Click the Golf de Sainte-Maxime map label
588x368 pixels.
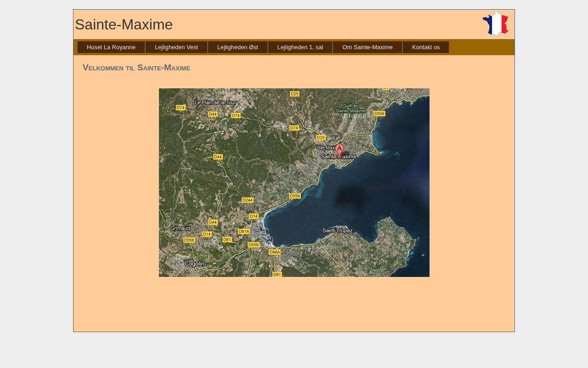tap(351, 108)
